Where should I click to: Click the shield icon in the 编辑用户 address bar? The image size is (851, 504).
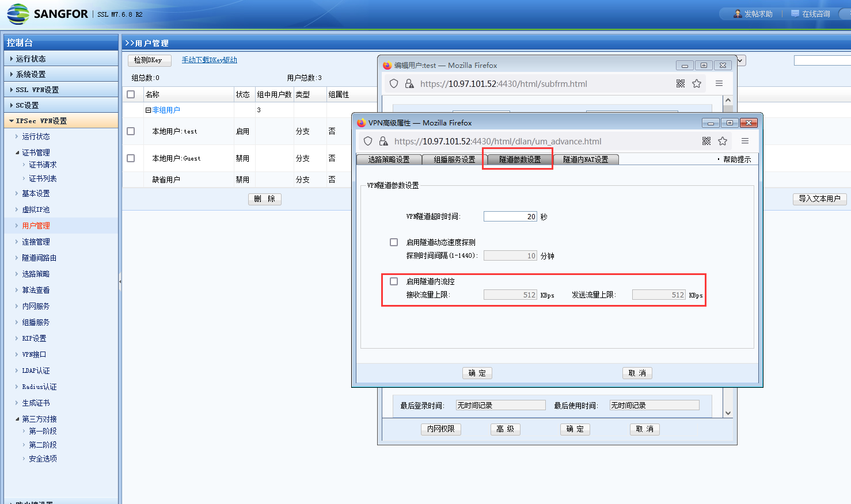pyautogui.click(x=394, y=83)
